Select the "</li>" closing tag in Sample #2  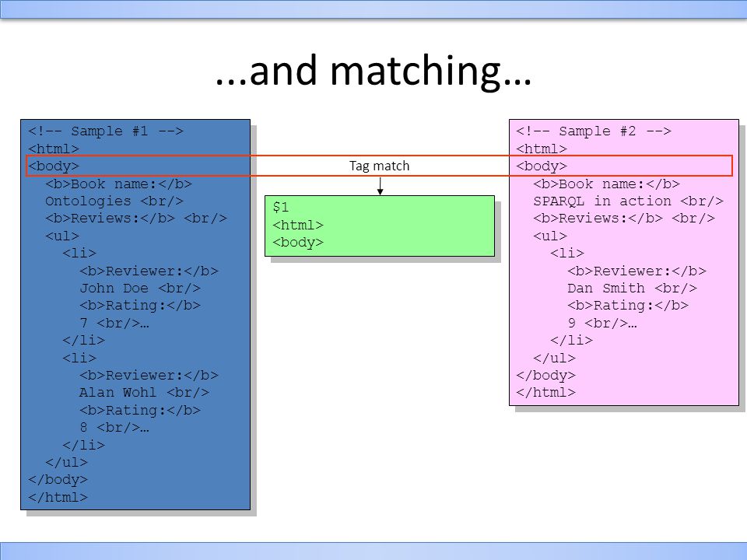tap(572, 340)
